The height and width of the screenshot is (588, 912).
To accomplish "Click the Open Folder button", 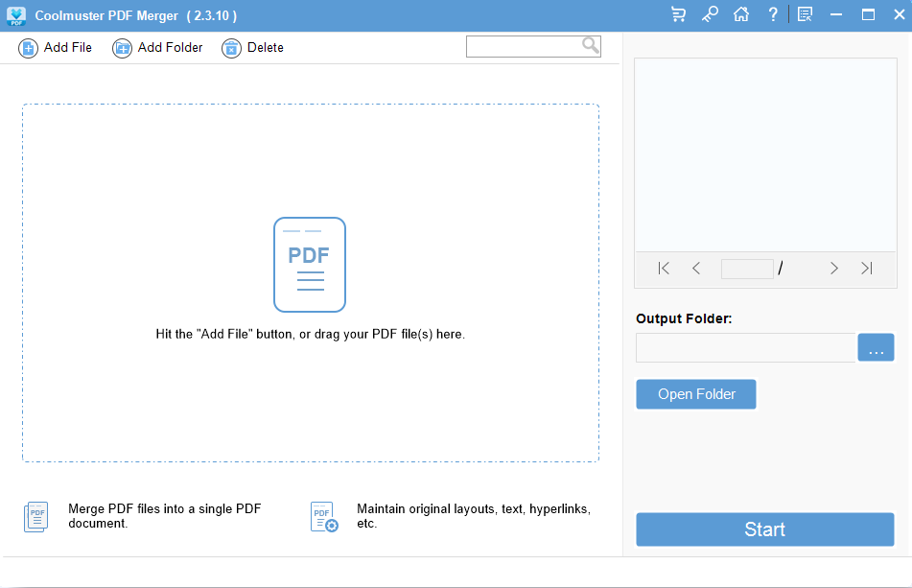I will 695,393.
